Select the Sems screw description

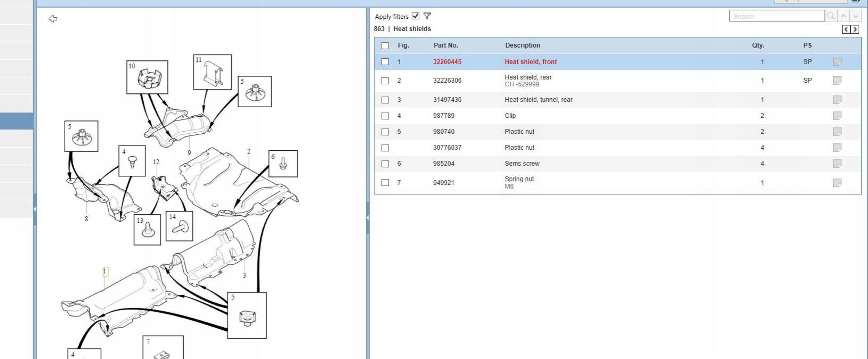[522, 164]
